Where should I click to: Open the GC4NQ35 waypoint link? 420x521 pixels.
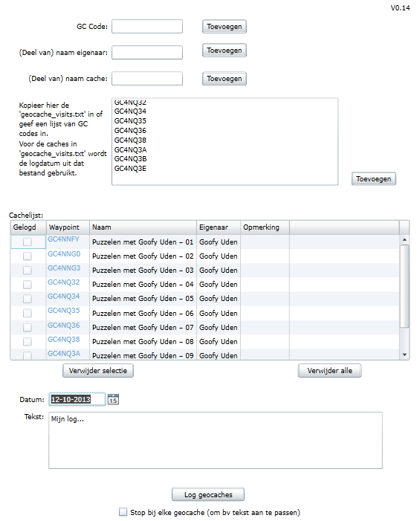64,311
